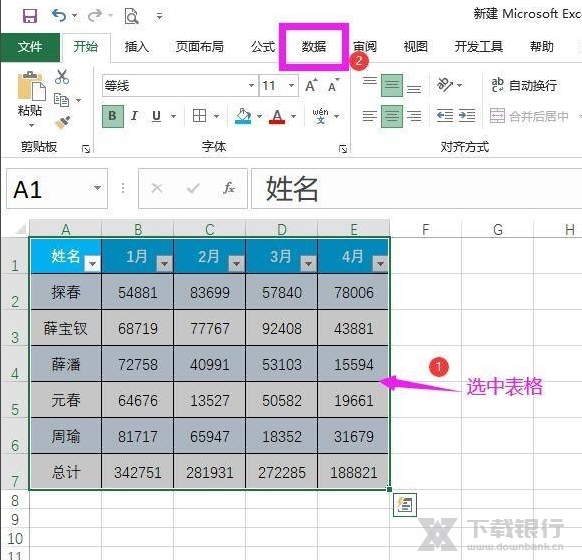Screen dimensions: 582x560
Task: Open the 3月 column filter dropdown
Action: (308, 263)
